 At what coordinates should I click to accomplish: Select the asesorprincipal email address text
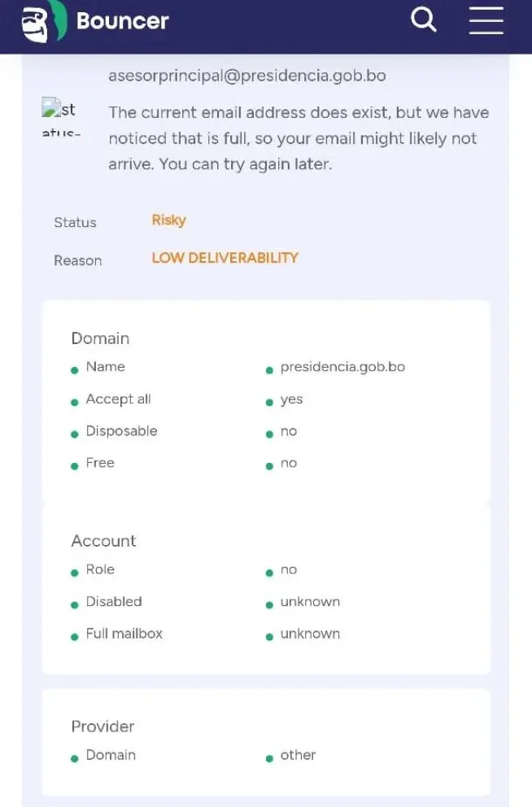[247, 76]
